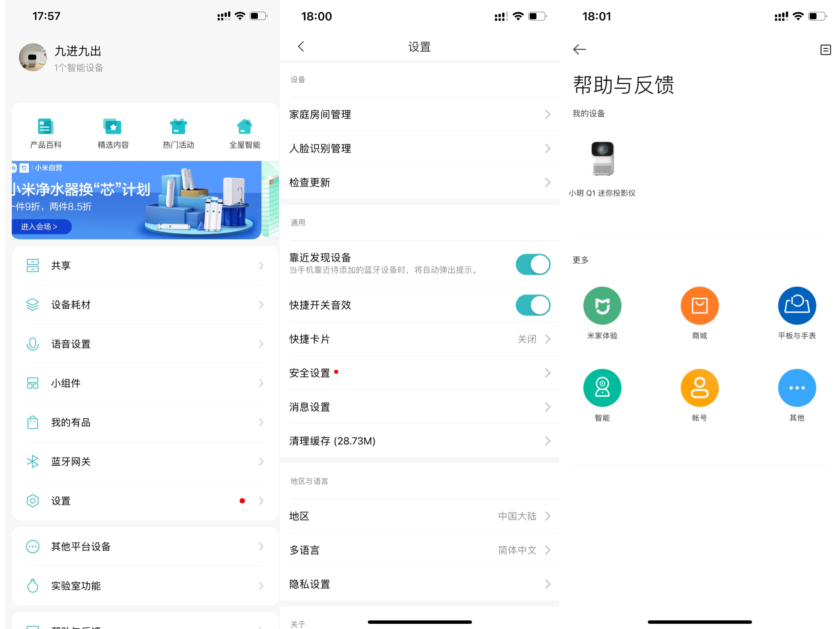Open 平板与手表 blue help category
840x629 pixels.
pyautogui.click(x=797, y=305)
